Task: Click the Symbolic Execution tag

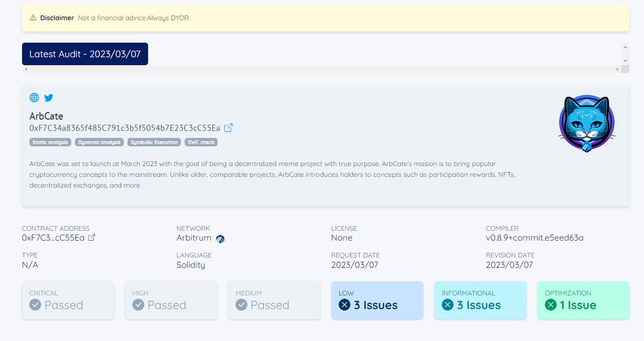Action: tap(154, 142)
